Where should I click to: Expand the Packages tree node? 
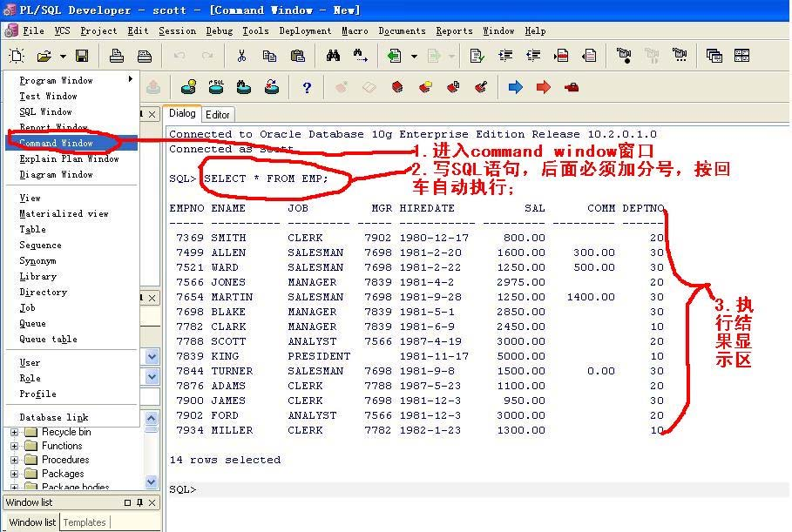click(x=14, y=474)
